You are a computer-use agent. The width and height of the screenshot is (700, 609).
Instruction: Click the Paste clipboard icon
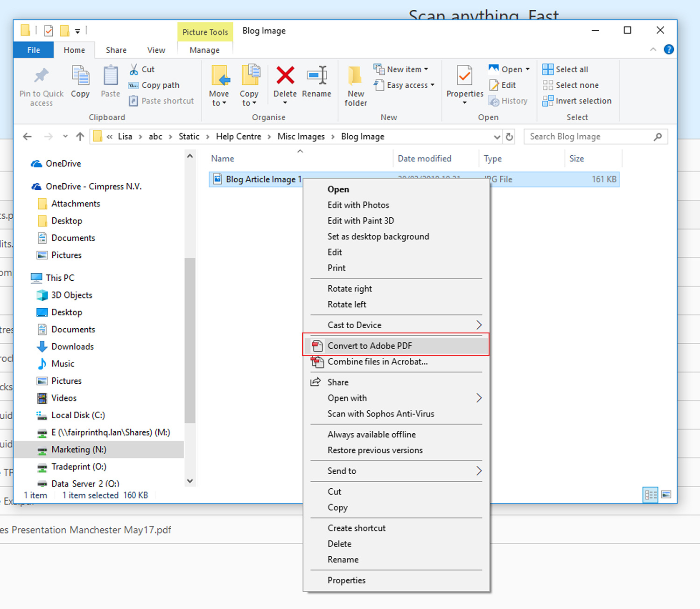111,76
